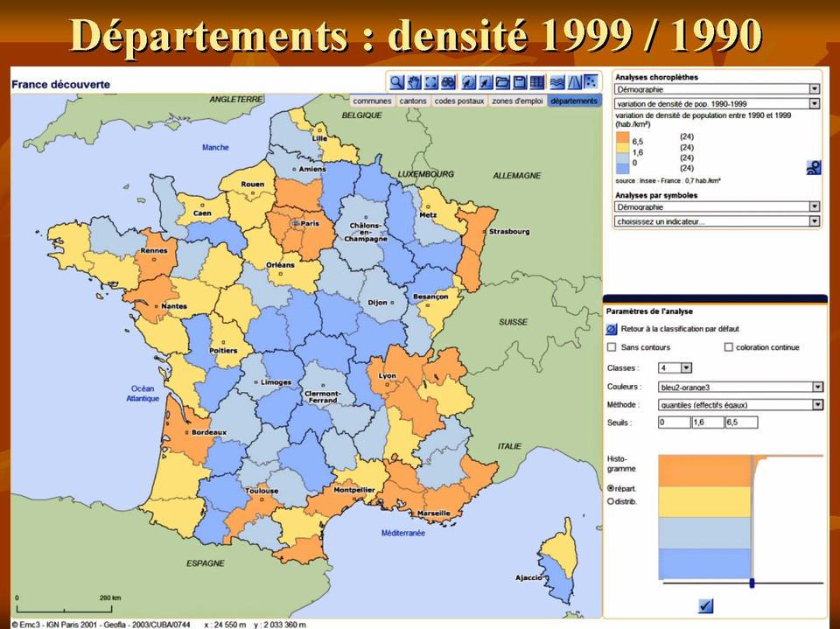Click the Limoges city label
Image resolution: width=840 pixels, height=629 pixels.
[276, 382]
